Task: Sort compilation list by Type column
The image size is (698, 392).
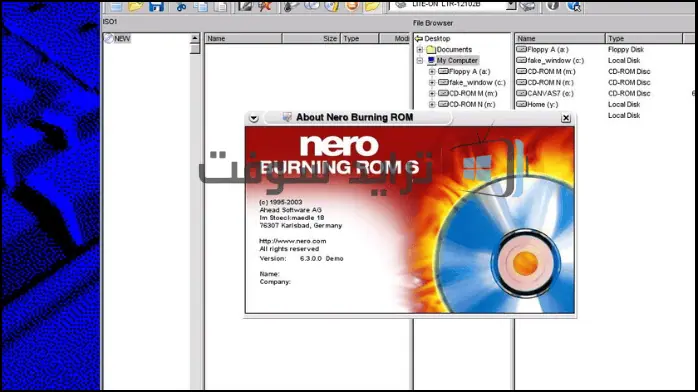Action: tap(360, 38)
